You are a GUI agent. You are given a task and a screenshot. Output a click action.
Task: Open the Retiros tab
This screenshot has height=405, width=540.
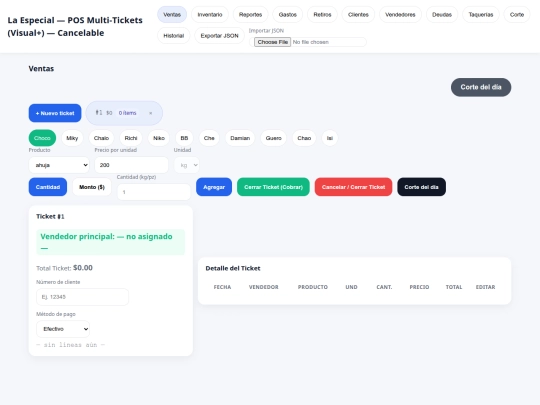point(322,14)
